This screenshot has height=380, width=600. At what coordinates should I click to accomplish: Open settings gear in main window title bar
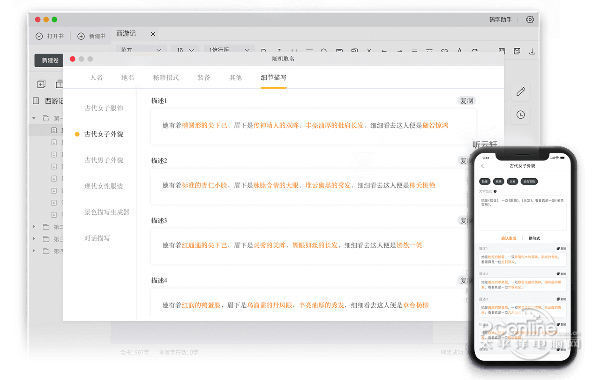point(530,20)
